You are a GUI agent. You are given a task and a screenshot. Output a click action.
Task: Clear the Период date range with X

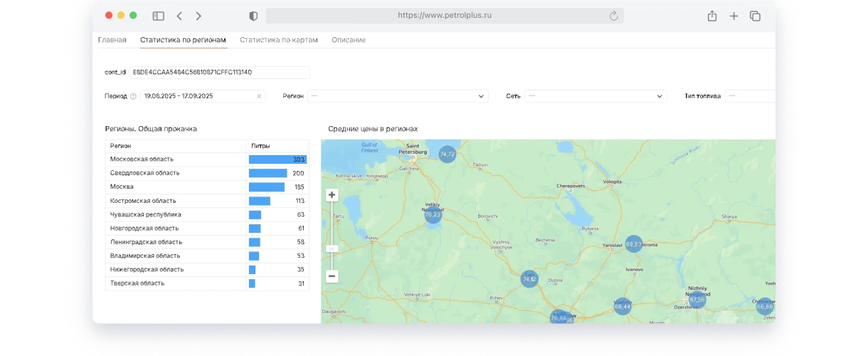259,96
